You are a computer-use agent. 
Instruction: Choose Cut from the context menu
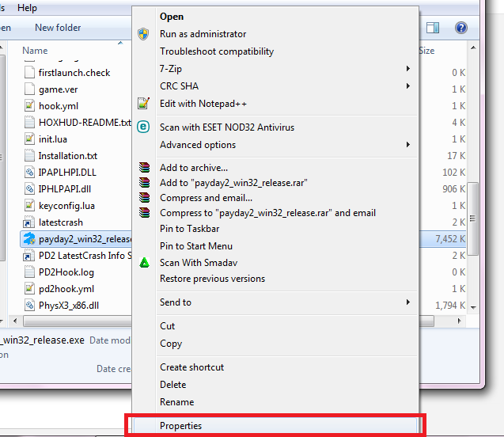pos(167,326)
